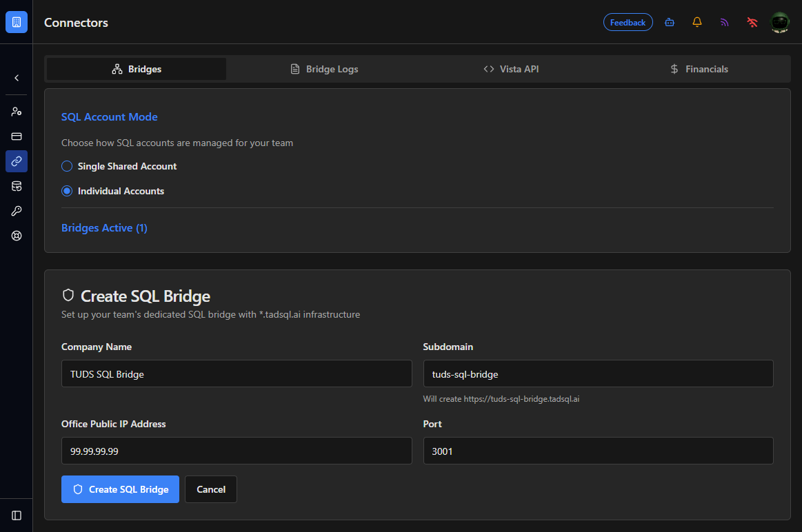The image size is (802, 532).
Task: Expand the Bridges Active (1) section
Action: point(104,228)
